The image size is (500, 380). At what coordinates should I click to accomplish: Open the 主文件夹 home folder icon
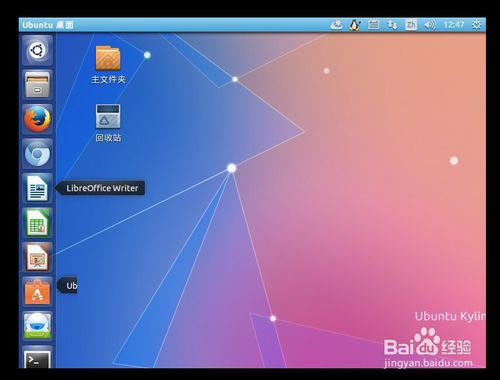click(x=108, y=58)
